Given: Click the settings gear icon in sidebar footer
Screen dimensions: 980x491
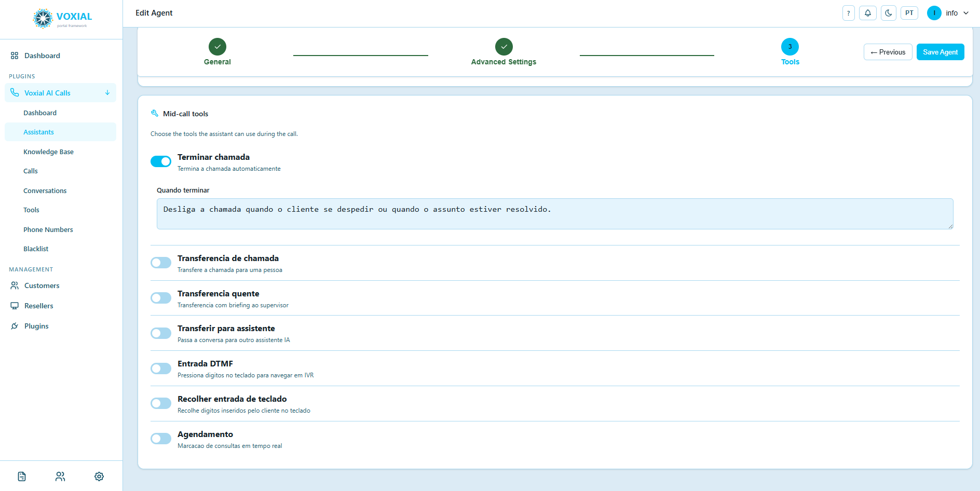Looking at the screenshot, I should (99, 476).
